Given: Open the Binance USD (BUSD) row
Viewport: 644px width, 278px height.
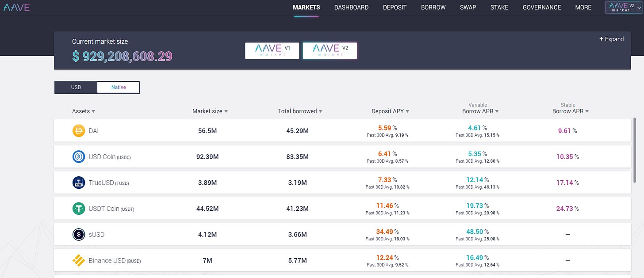Looking at the screenshot, I should point(342,260).
